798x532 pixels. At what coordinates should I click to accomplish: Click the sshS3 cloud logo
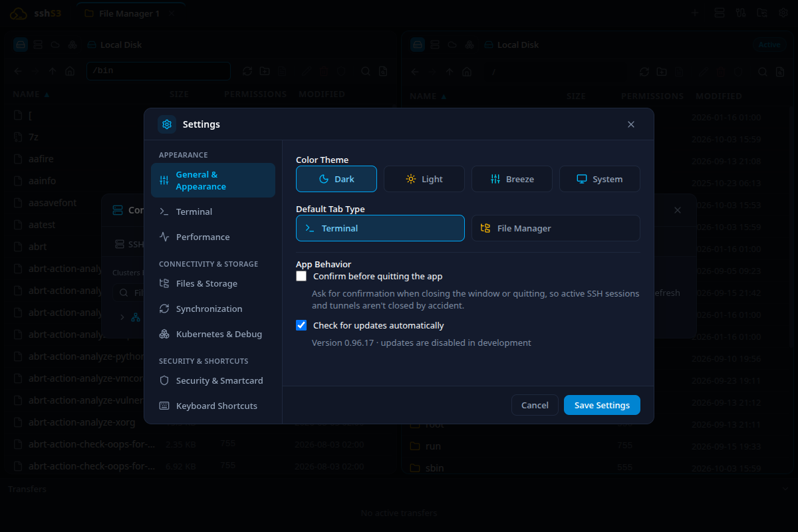coord(19,13)
